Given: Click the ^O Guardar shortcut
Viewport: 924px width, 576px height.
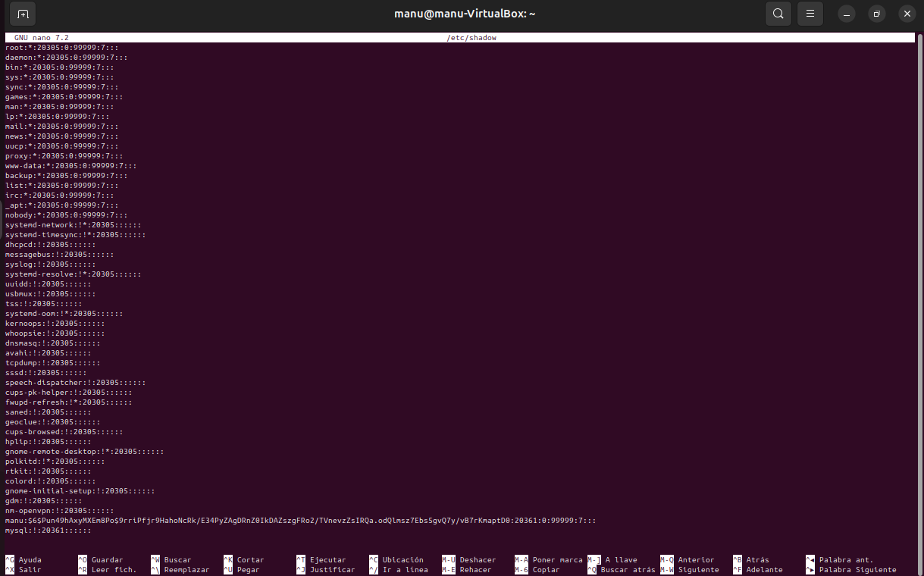Looking at the screenshot, I should (100, 560).
